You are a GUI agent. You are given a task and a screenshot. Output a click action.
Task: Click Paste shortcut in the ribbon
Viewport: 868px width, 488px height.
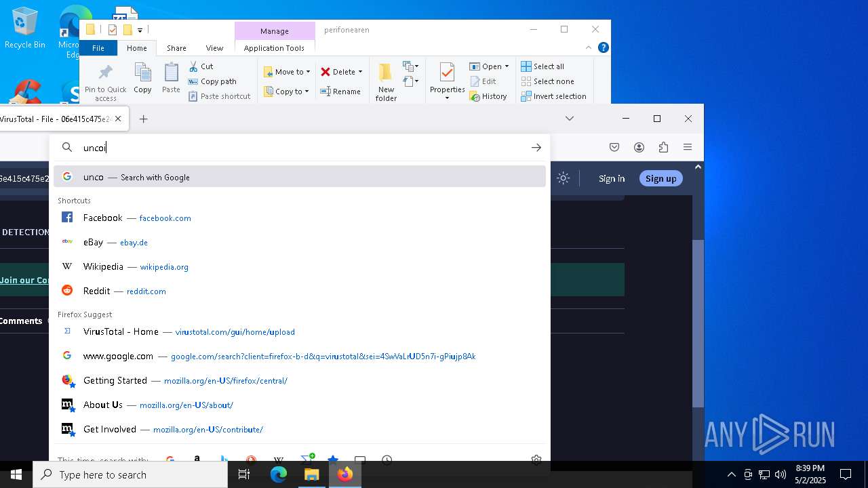pyautogui.click(x=219, y=96)
